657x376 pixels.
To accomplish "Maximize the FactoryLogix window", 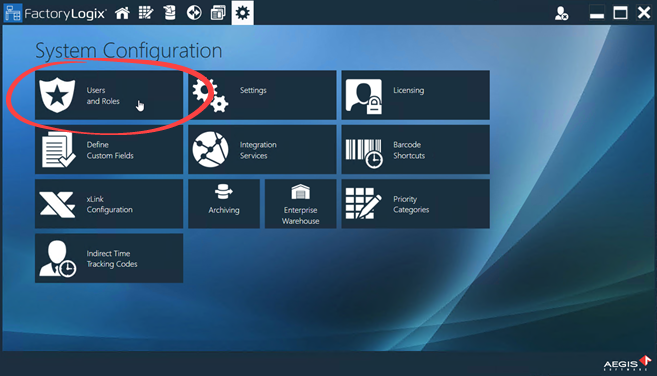I will point(621,13).
